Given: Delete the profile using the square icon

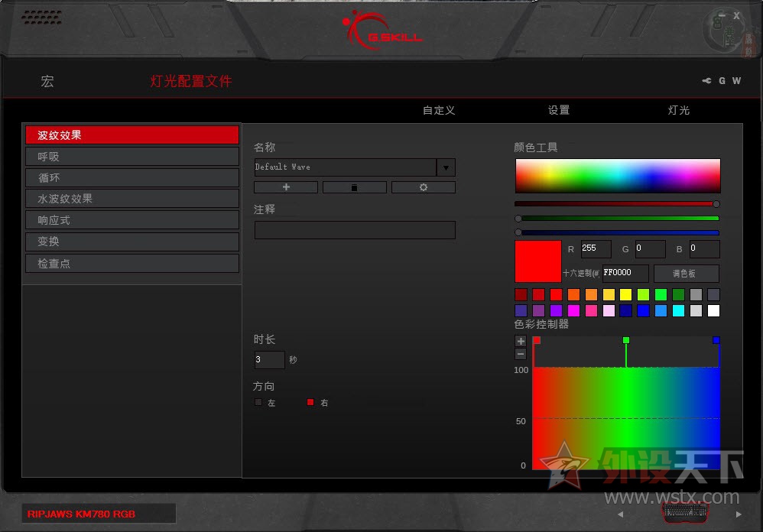Looking at the screenshot, I should (354, 187).
